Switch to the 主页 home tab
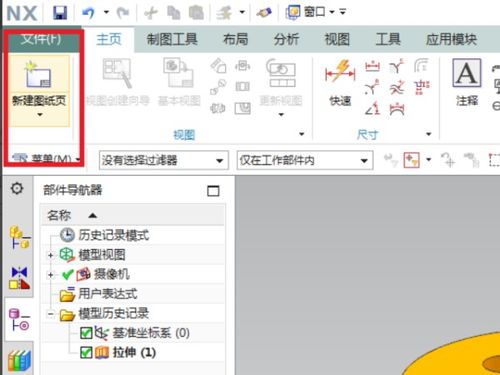The width and height of the screenshot is (500, 375). point(109,39)
